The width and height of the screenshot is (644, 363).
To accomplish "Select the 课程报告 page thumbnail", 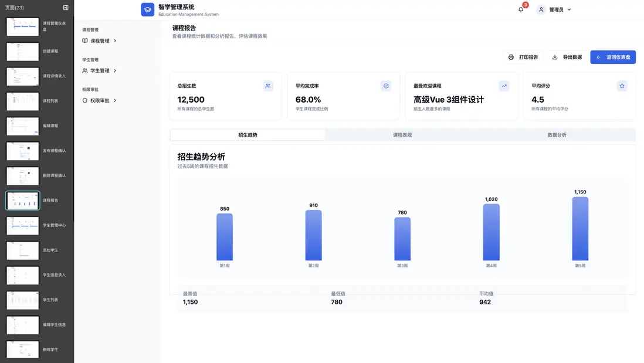I will [x=23, y=201].
